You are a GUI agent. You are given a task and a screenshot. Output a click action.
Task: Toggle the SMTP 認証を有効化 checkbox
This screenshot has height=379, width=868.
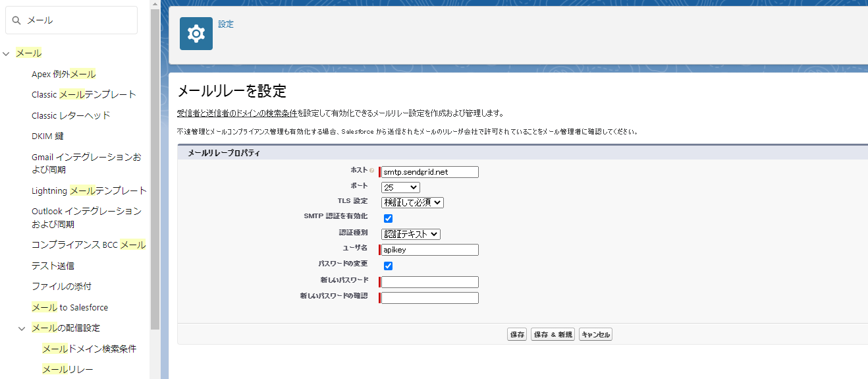(x=388, y=218)
